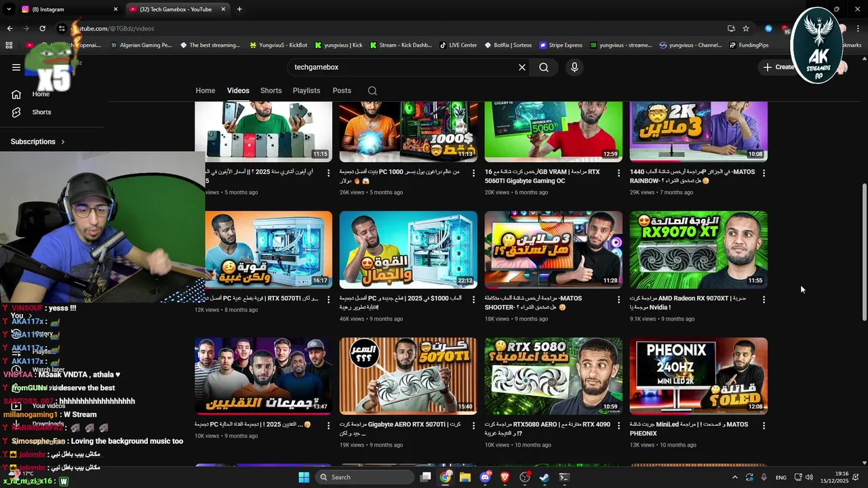Open File Explorer from the taskbar

coord(465,477)
